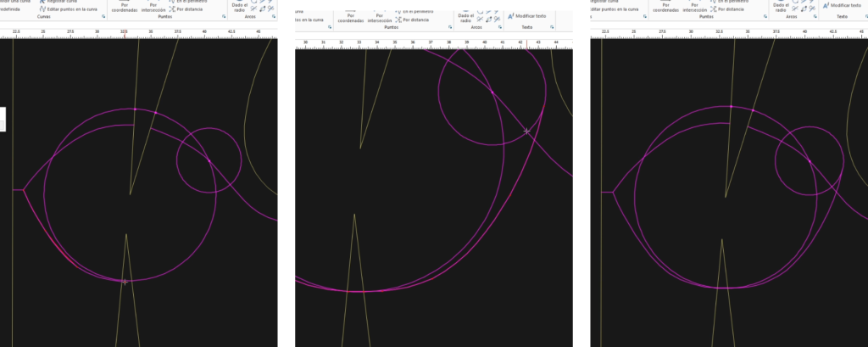The width and height of the screenshot is (868, 347).
Task: Click the 'Por distancia' icon in right screenshot
Action: [x=714, y=9]
